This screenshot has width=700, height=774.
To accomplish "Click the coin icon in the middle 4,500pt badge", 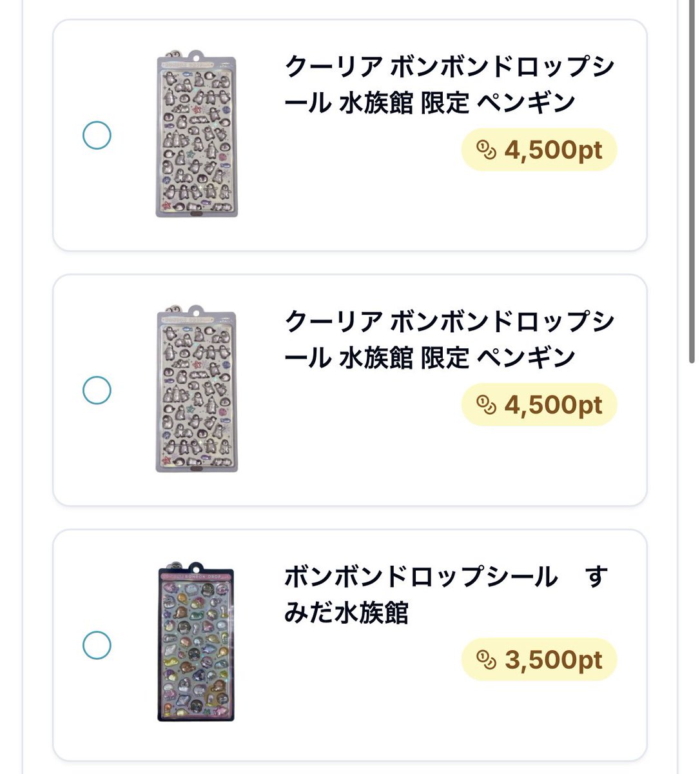I will pos(486,406).
